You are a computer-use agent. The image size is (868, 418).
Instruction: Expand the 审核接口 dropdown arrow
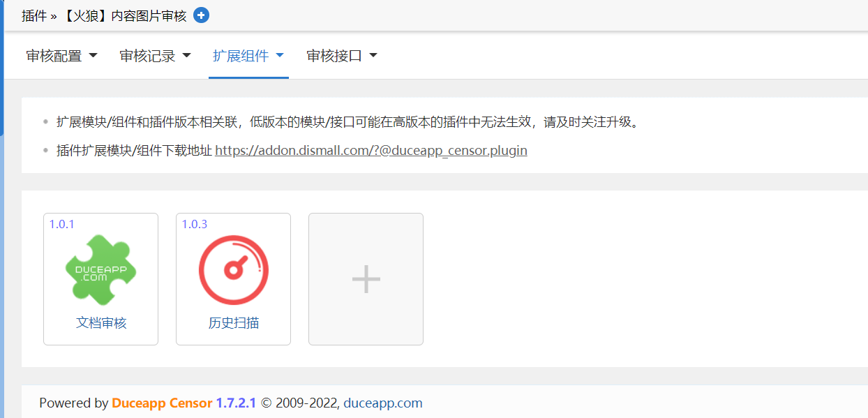(374, 55)
